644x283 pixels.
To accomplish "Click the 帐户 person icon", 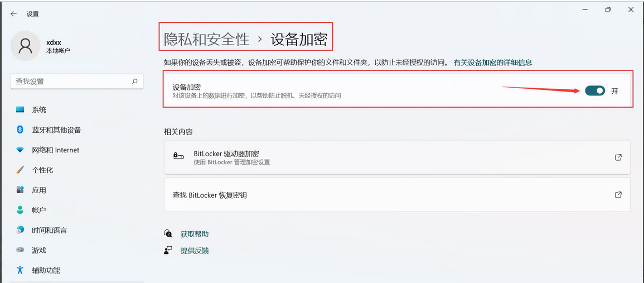I will click(21, 210).
